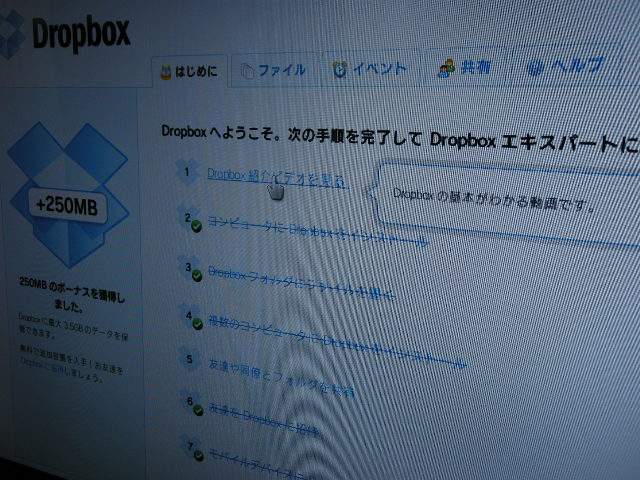Click the Dropbox logo at top left
Viewport: 640px width, 480px height.
(x=65, y=35)
